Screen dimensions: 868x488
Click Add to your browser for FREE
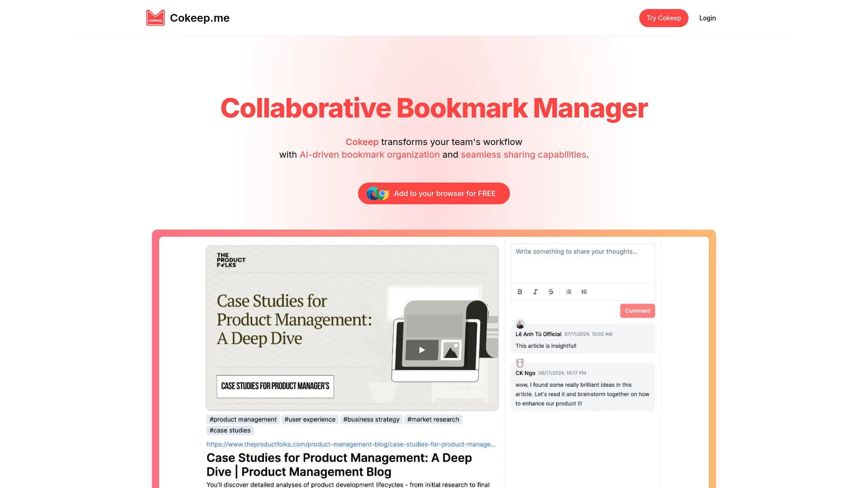click(434, 193)
